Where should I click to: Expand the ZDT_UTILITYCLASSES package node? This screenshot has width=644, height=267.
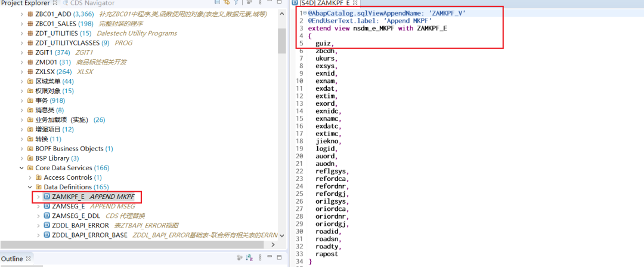click(x=22, y=43)
